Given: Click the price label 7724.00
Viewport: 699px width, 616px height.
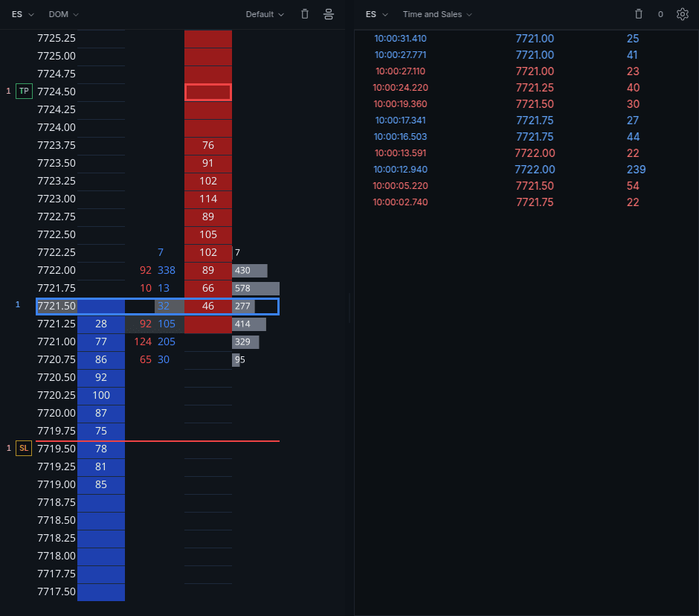Looking at the screenshot, I should click(x=57, y=127).
